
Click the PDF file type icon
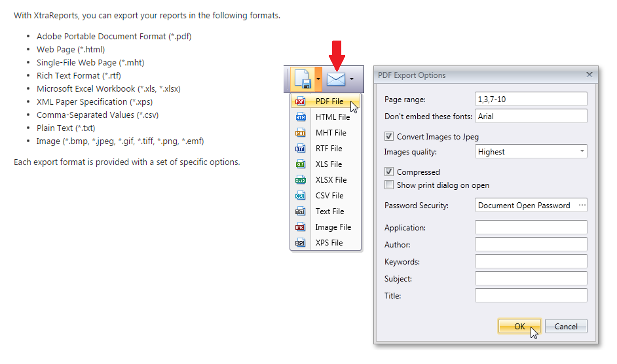tap(300, 101)
